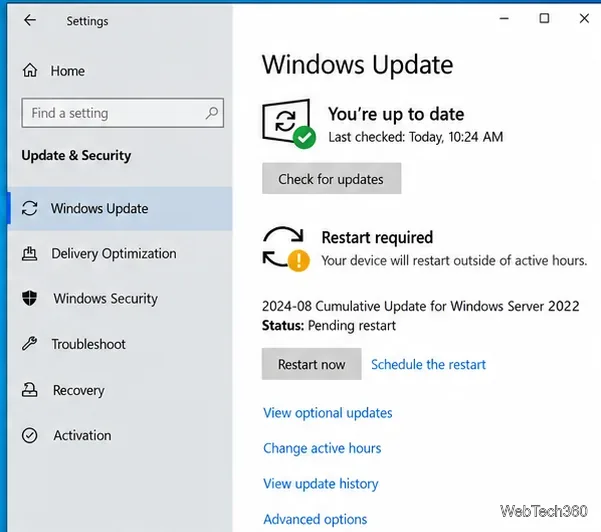Click Change active hours link
The image size is (601, 532).
click(322, 448)
